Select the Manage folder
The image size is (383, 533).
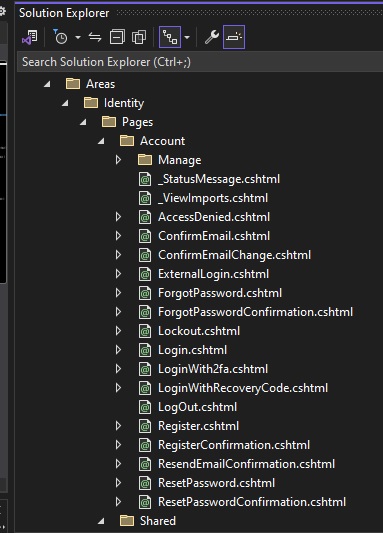pos(179,160)
